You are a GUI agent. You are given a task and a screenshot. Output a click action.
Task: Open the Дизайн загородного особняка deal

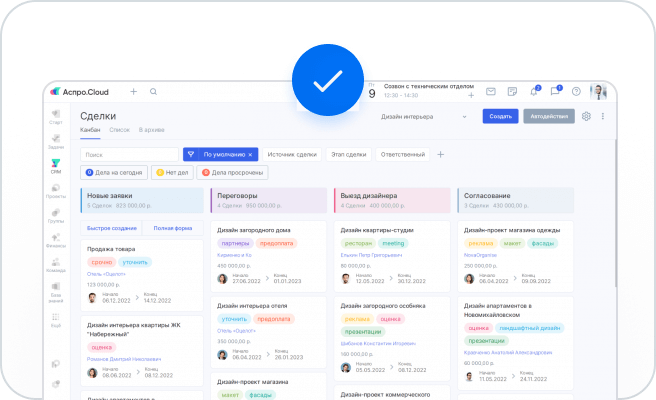pyautogui.click(x=383, y=306)
